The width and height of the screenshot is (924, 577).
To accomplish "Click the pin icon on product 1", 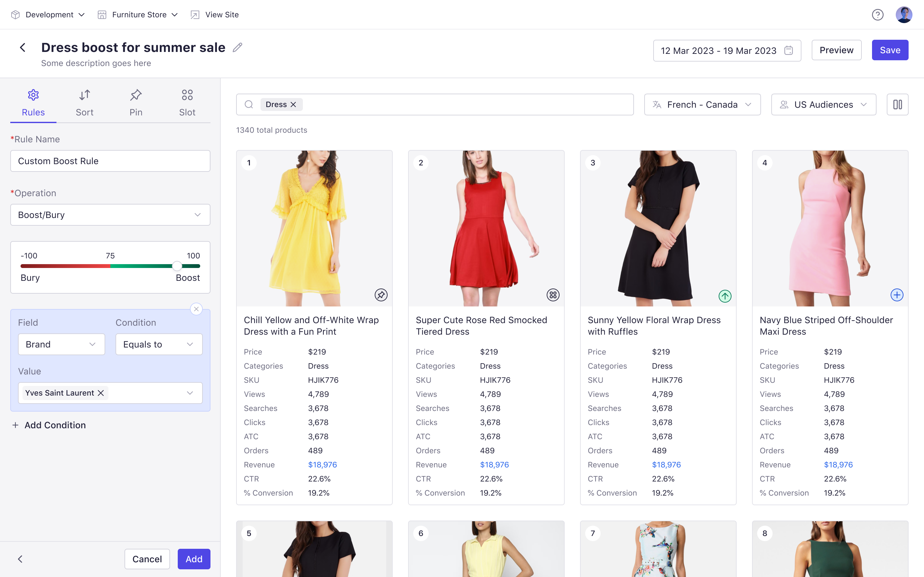I will click(381, 295).
